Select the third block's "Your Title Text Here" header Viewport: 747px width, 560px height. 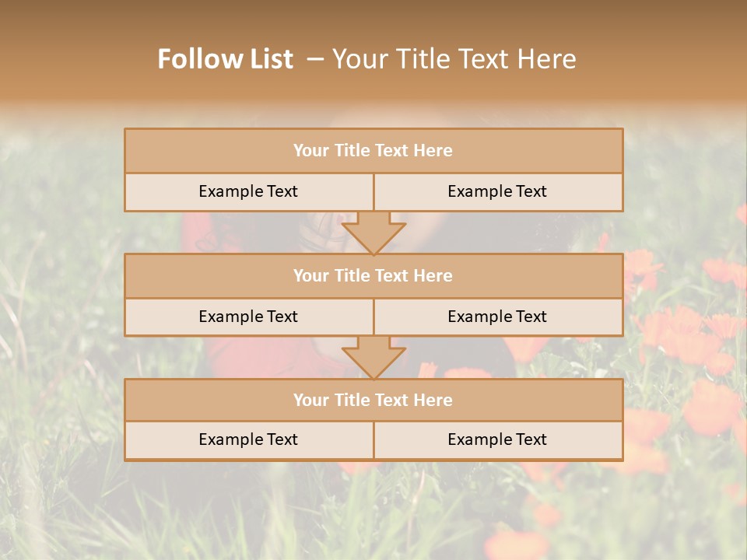[x=373, y=400]
